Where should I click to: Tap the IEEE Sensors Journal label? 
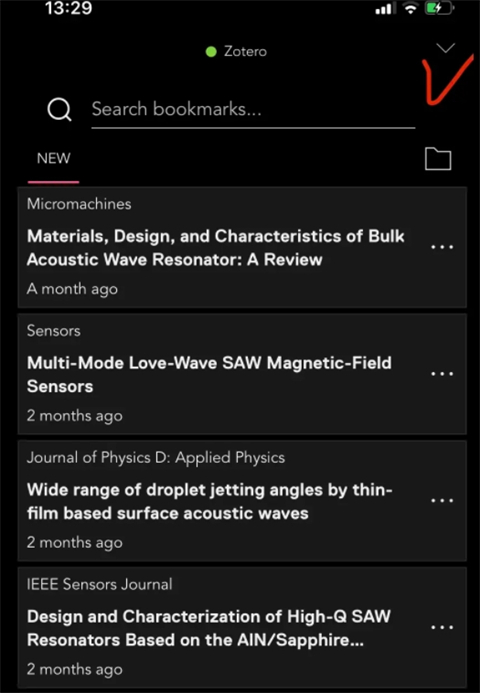pyautogui.click(x=99, y=584)
